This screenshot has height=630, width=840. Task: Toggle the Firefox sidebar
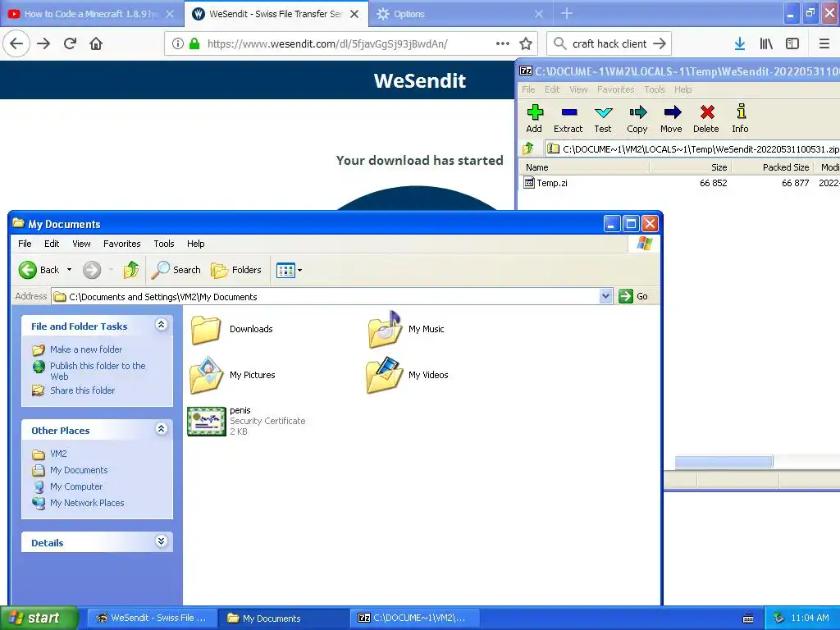(x=792, y=43)
